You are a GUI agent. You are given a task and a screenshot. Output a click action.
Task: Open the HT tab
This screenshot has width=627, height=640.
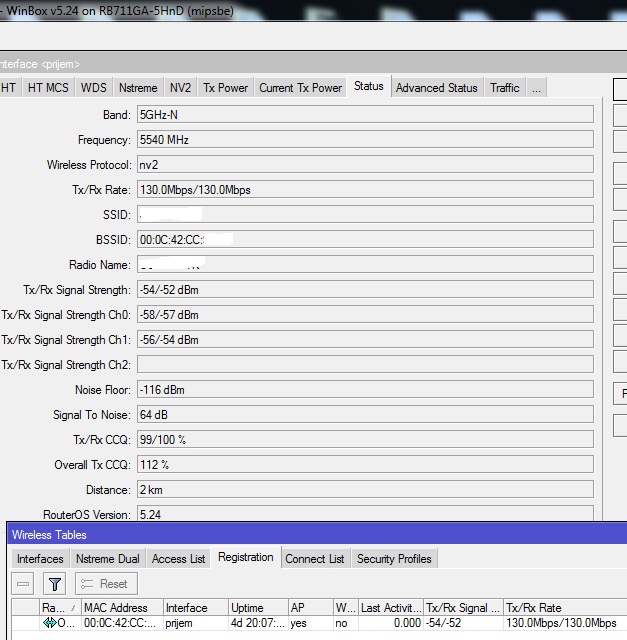pos(9,87)
